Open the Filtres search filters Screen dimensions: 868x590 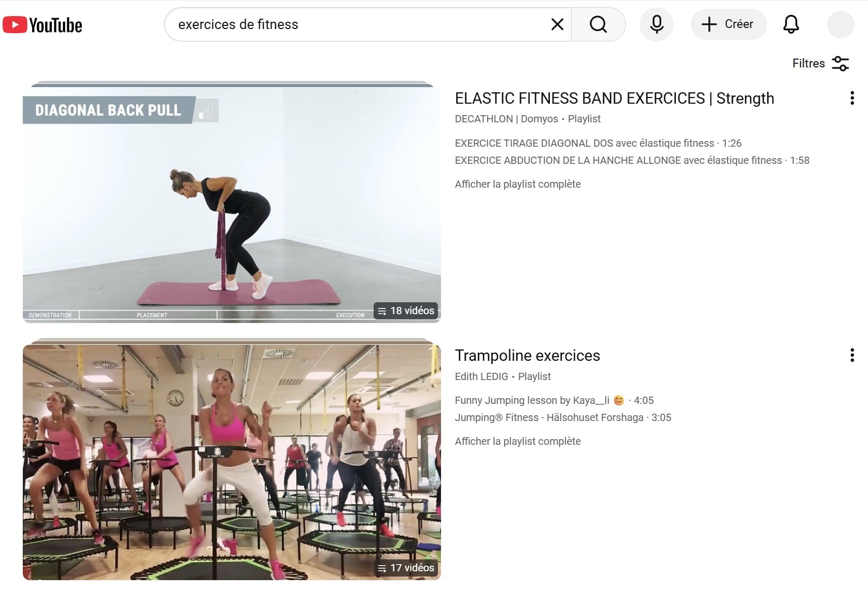click(820, 63)
